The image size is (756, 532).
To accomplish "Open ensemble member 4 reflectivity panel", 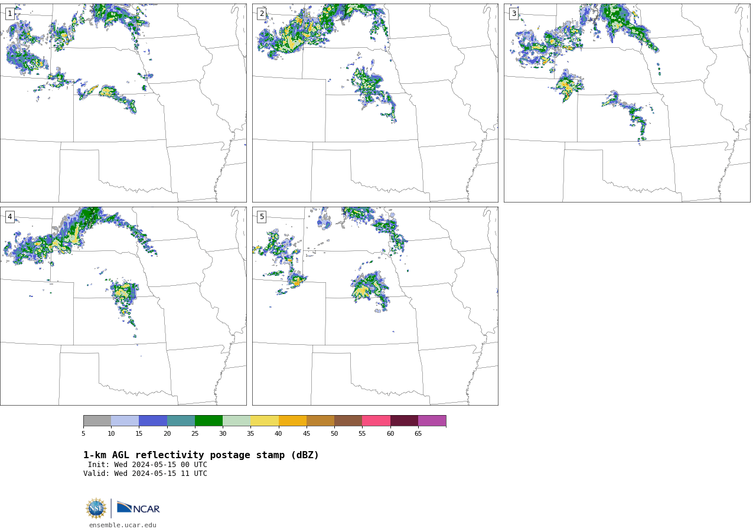I will pos(123,306).
